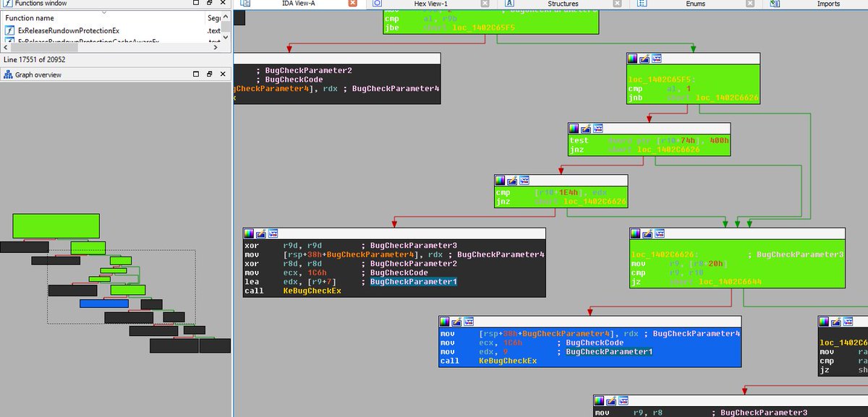Open node edit icon on loc_1402C65F5 block
This screenshot has height=417, width=868.
pos(645,59)
